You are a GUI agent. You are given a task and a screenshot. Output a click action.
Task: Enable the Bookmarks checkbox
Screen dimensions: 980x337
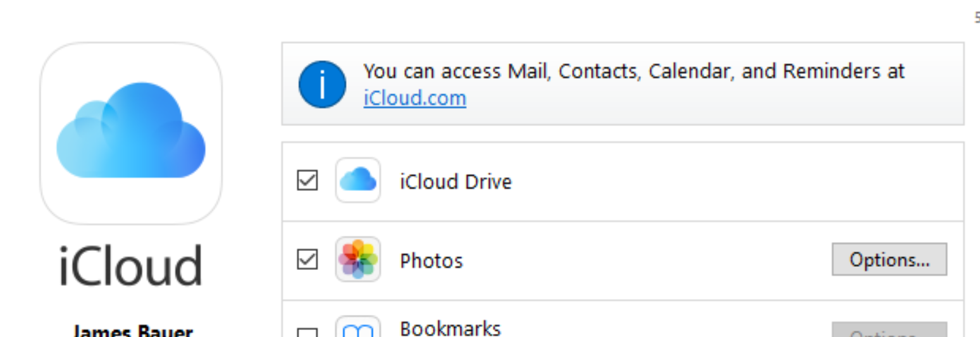click(x=307, y=333)
